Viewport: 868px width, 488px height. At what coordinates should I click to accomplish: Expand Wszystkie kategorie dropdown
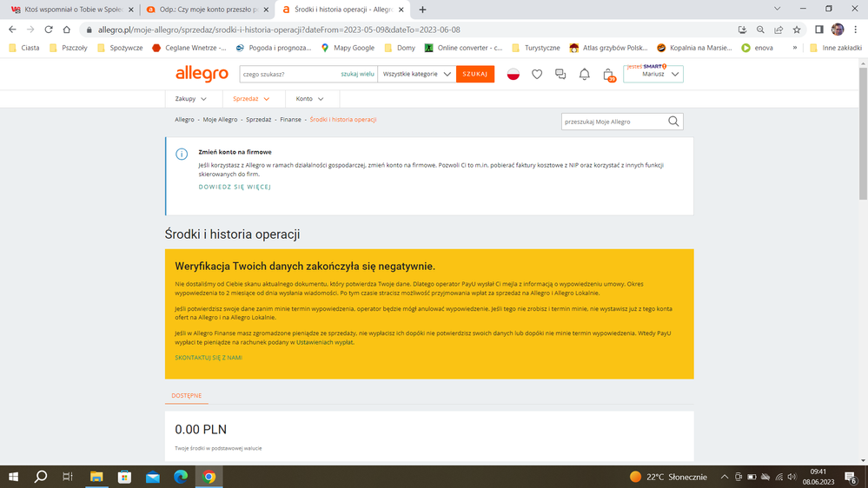pyautogui.click(x=416, y=74)
